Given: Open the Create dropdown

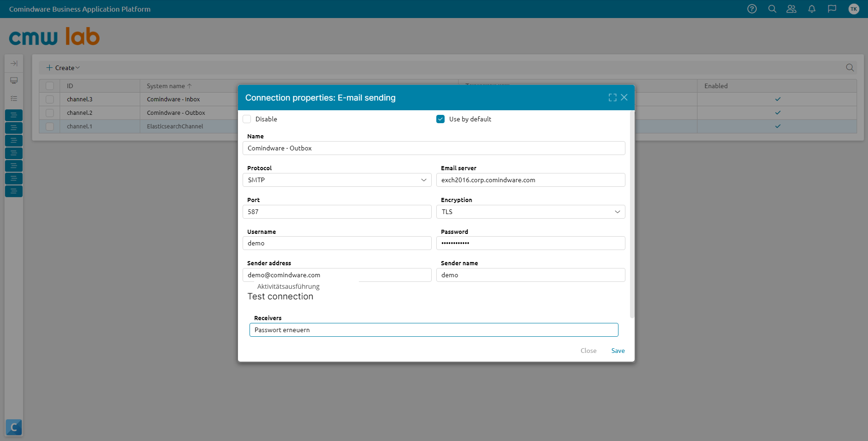Looking at the screenshot, I should [63, 68].
